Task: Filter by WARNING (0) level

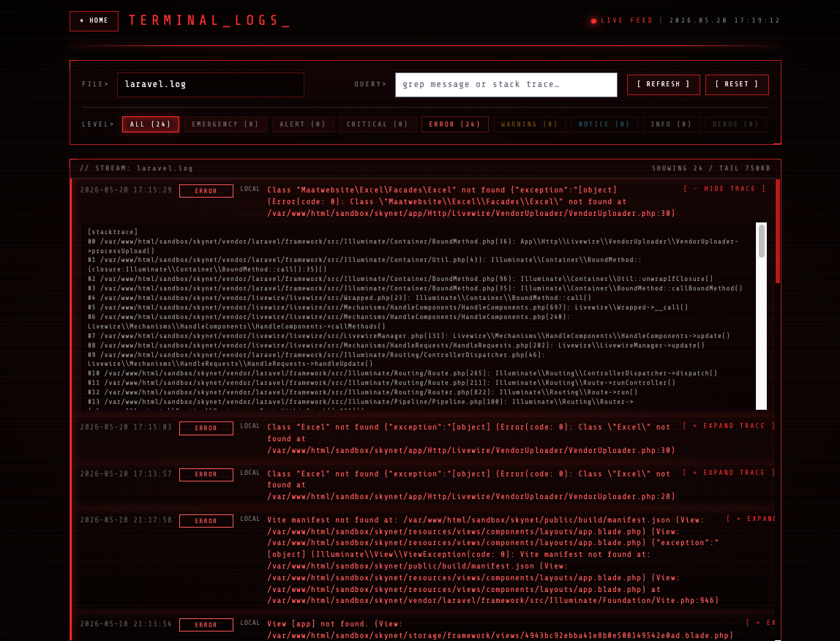Action: (x=529, y=124)
